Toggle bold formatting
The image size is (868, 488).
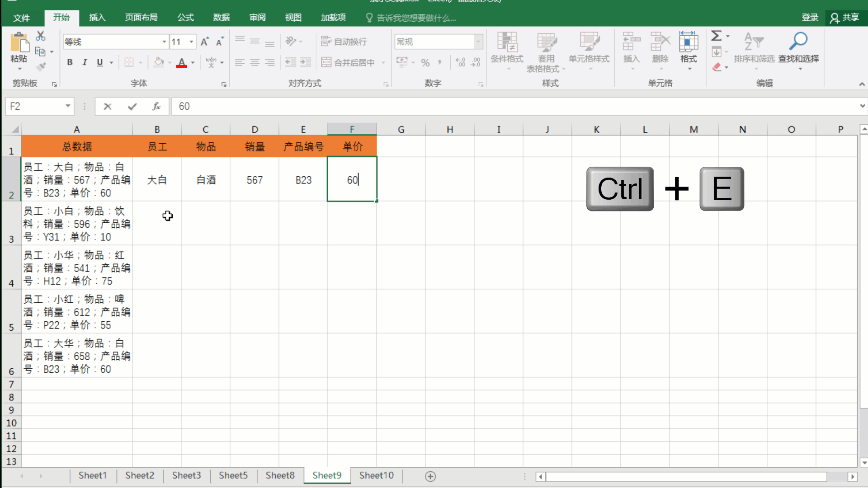coord(70,62)
